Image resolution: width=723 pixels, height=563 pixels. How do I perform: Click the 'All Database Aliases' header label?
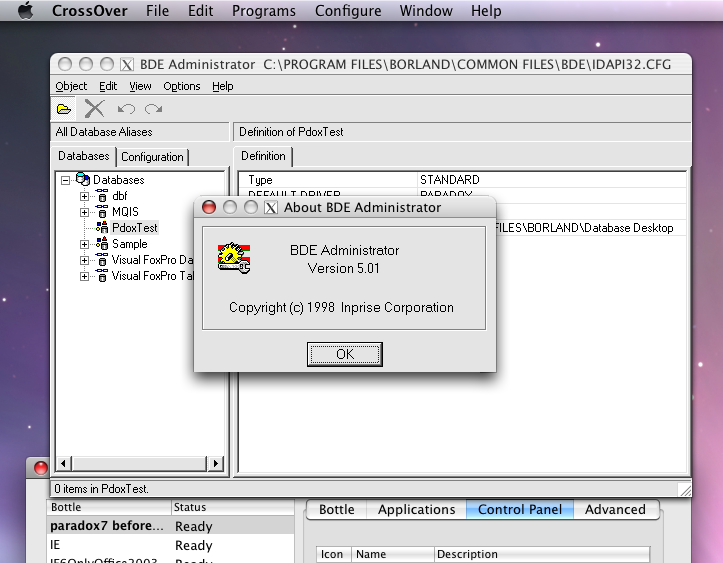pos(104,132)
